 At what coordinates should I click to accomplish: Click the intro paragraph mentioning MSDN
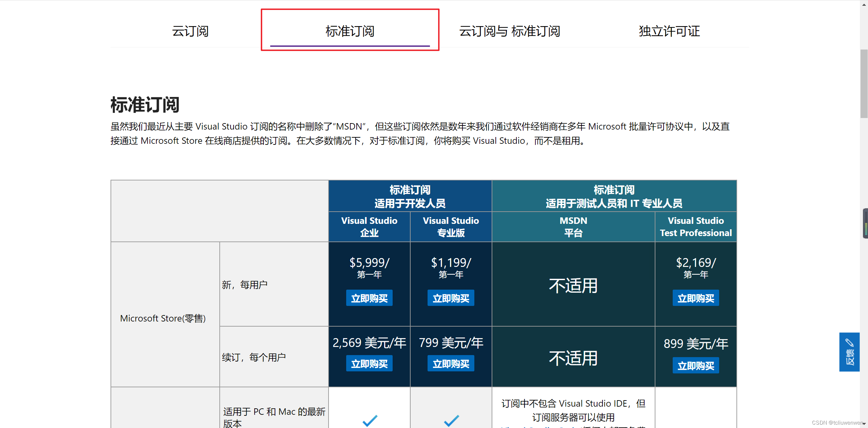click(420, 134)
